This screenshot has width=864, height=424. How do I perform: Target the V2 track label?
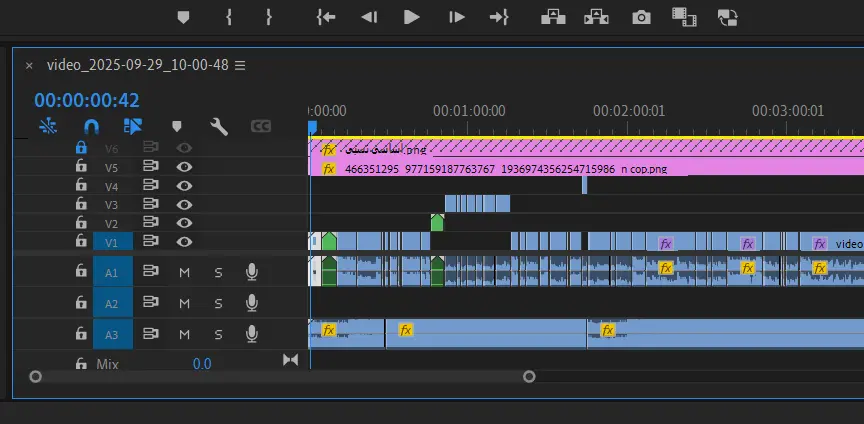[x=112, y=224]
